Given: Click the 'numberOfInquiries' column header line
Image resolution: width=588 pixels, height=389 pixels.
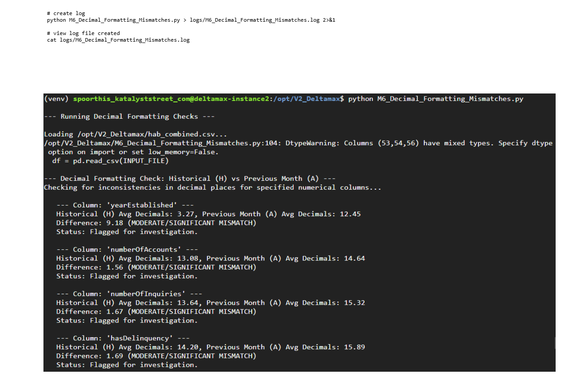Looking at the screenshot, I should click(x=129, y=294).
